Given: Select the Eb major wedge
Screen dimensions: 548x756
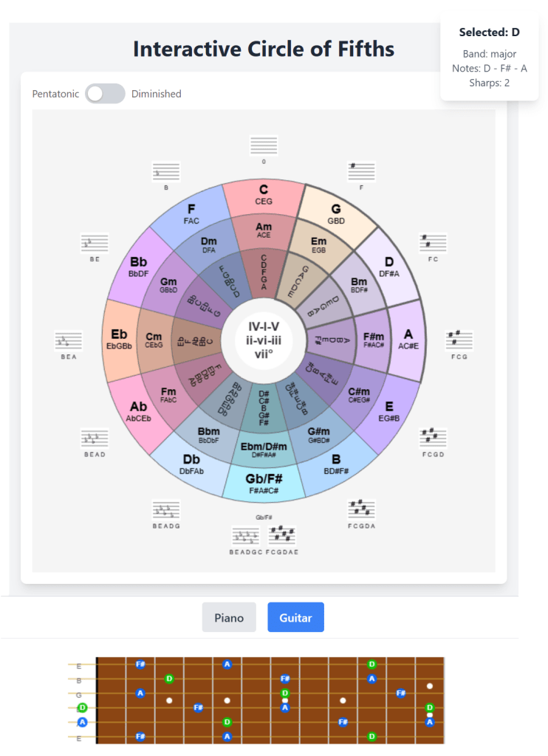Looking at the screenshot, I should click(x=119, y=339).
